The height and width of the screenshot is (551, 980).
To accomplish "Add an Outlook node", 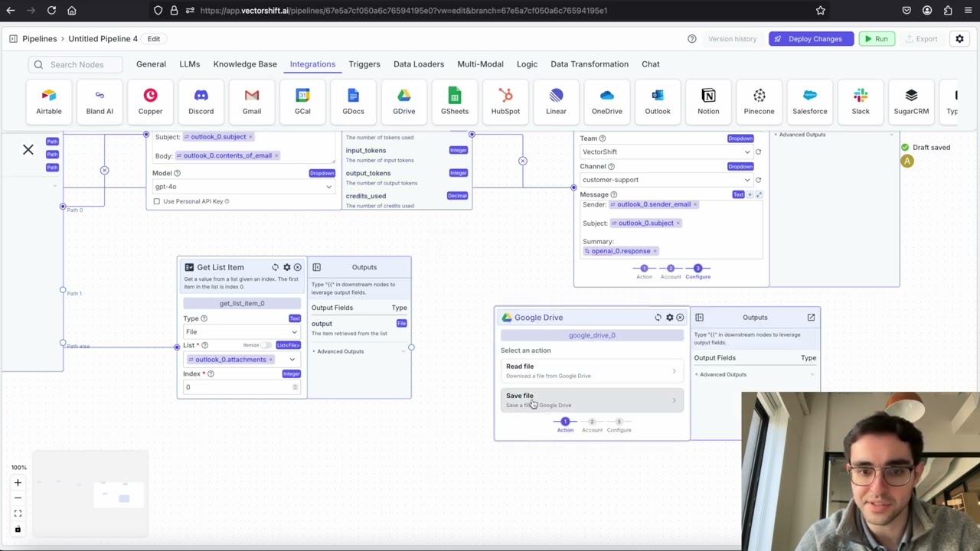I will (658, 103).
